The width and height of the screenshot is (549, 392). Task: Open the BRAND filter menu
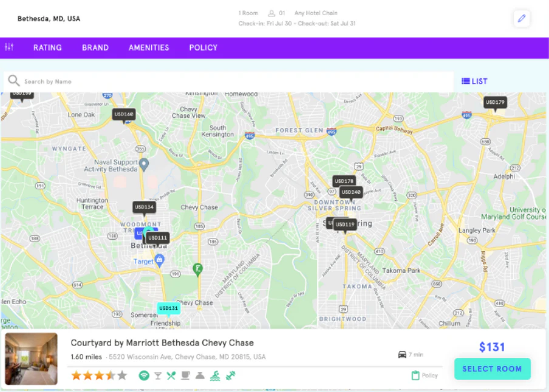point(95,47)
